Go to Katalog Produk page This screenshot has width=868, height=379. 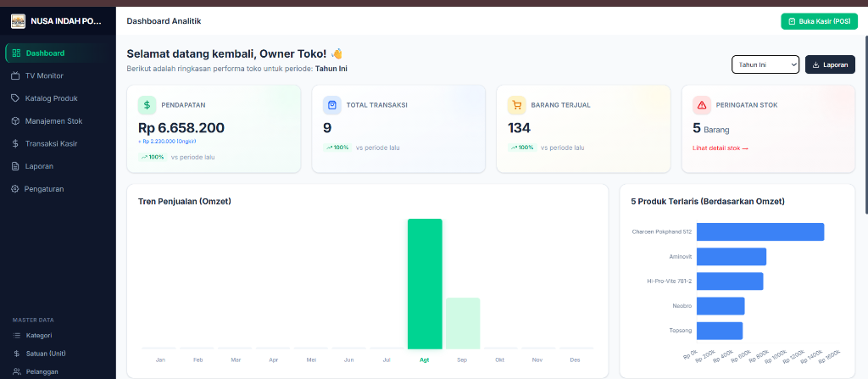[x=58, y=98]
